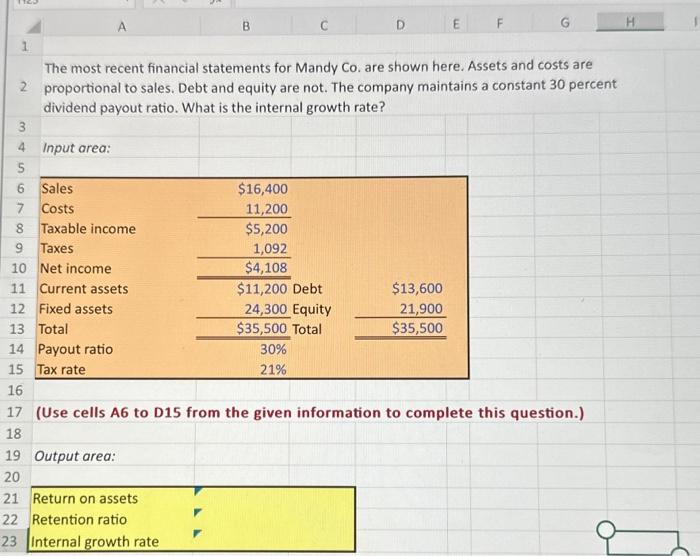Image resolution: width=700 pixels, height=556 pixels.
Task: Select column C header
Action: point(324,25)
